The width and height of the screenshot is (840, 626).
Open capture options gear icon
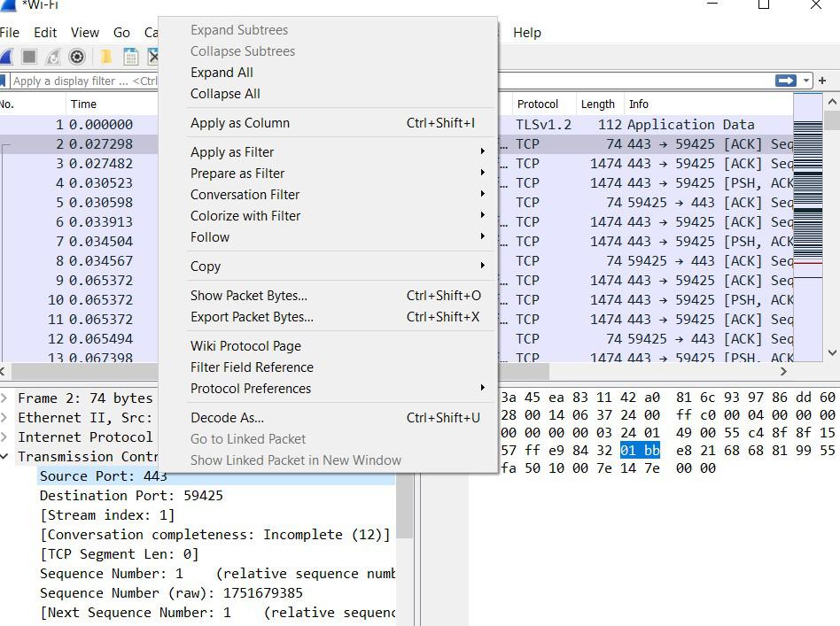77,57
